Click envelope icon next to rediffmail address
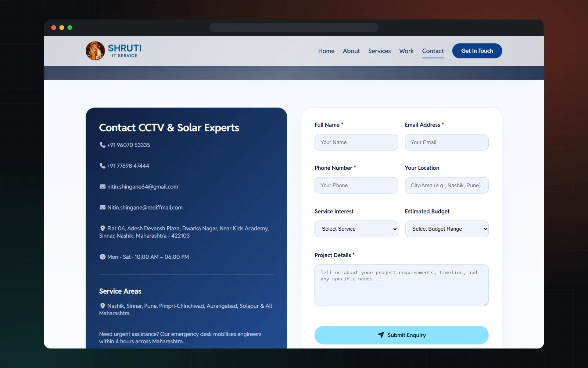Image resolution: width=588 pixels, height=368 pixels. tap(103, 208)
